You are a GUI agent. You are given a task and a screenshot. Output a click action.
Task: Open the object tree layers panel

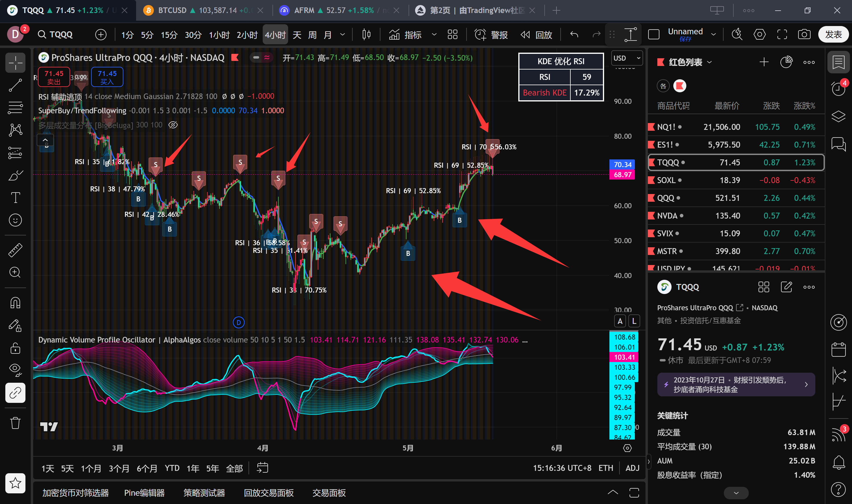click(x=838, y=117)
